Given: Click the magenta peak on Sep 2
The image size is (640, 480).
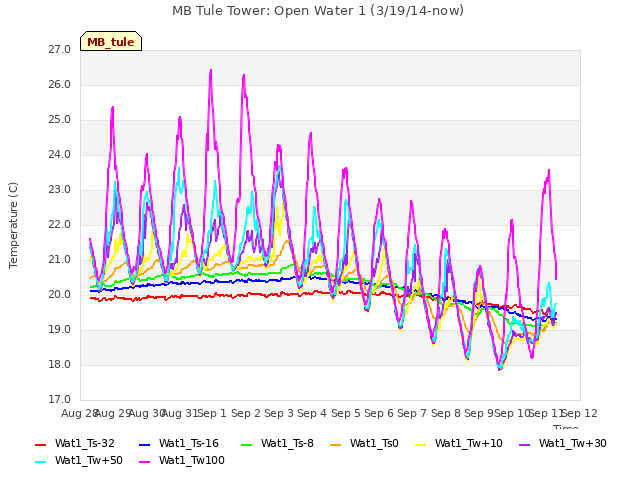Looking at the screenshot, I should (244, 75).
